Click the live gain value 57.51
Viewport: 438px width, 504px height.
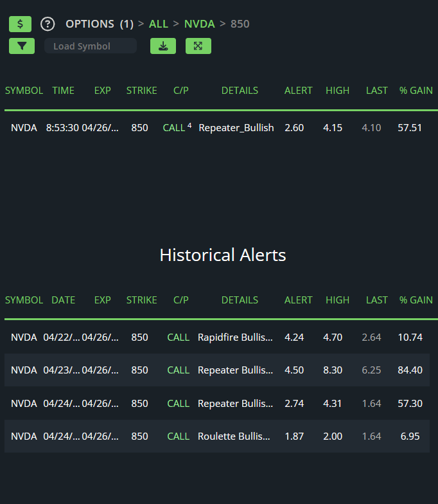[x=410, y=128]
